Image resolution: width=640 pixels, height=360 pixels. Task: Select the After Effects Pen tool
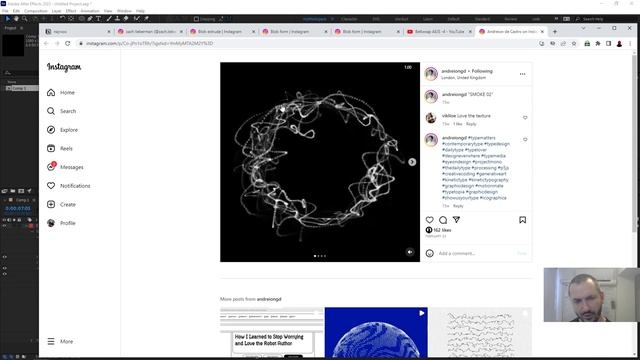click(90, 19)
